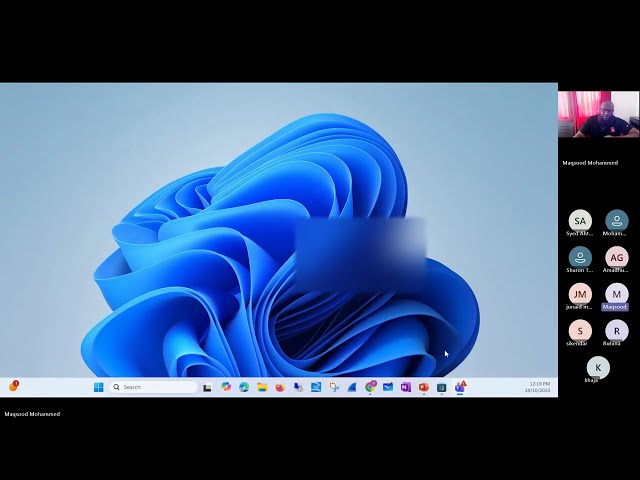Image resolution: width=640 pixels, height=480 pixels.
Task: Click the notification widget with red badge
Action: coord(13,386)
